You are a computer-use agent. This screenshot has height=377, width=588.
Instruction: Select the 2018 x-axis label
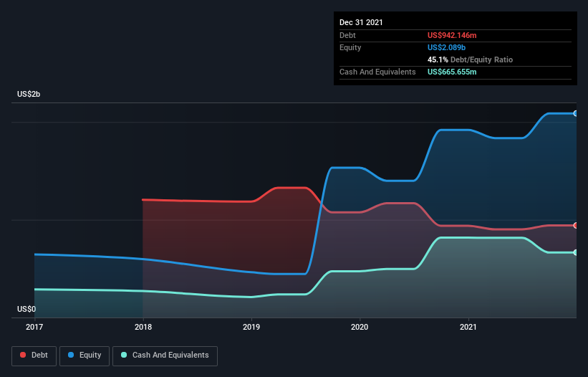pos(143,327)
